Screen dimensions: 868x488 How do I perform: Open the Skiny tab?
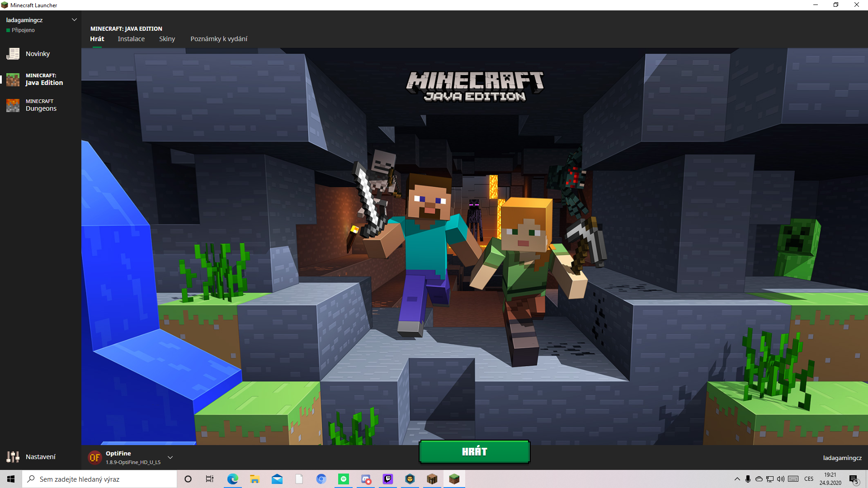[x=167, y=39]
